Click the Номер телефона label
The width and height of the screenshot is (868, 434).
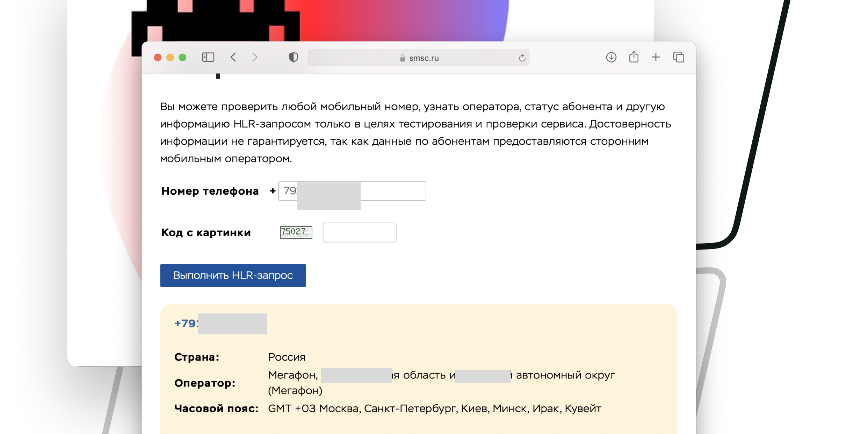click(210, 191)
